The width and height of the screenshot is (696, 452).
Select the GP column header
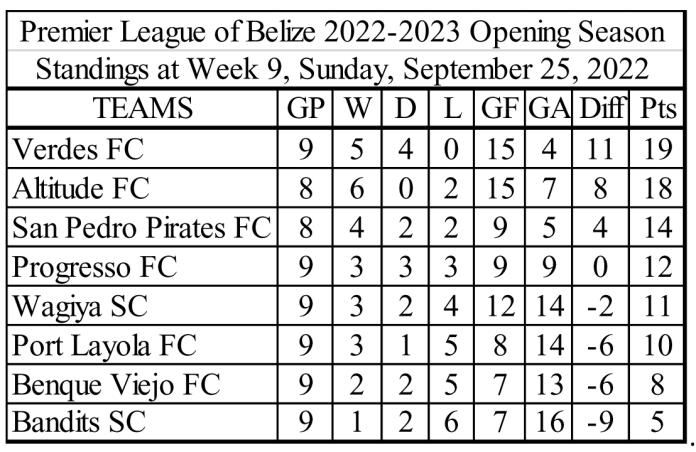(305, 108)
